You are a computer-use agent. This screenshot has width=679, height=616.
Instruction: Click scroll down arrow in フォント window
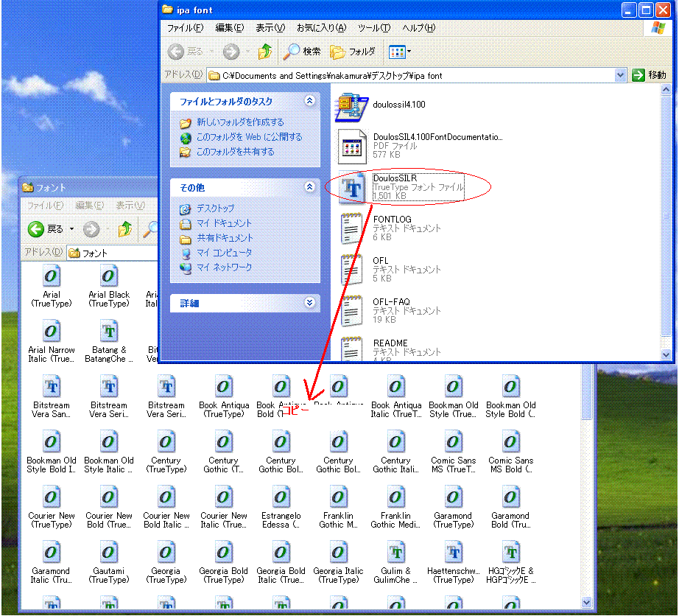click(x=586, y=603)
